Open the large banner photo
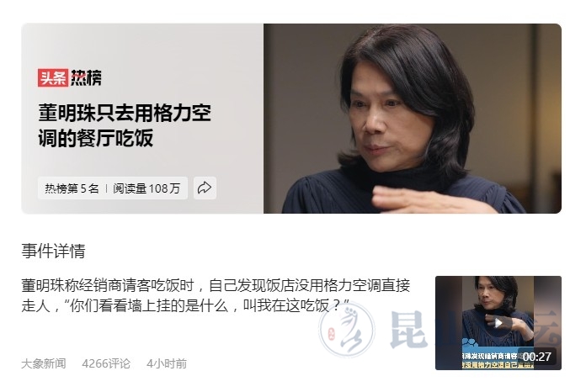Screen dimensions: 570x392 click(413, 119)
